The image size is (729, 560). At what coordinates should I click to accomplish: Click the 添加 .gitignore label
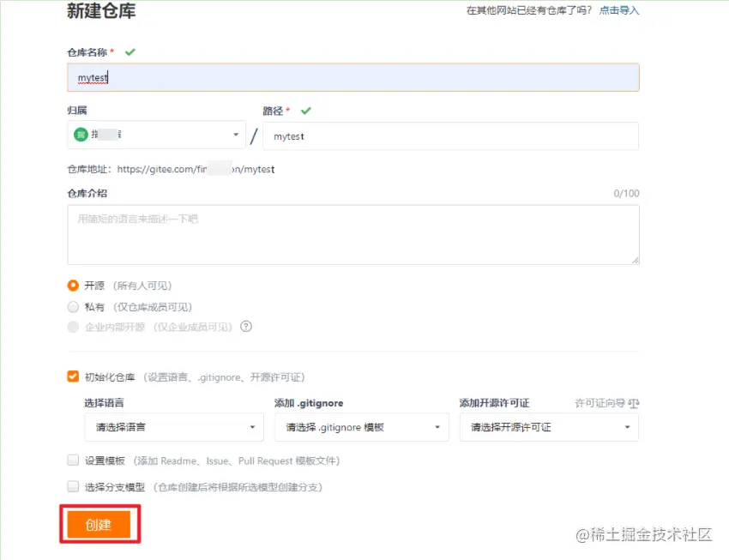309,403
